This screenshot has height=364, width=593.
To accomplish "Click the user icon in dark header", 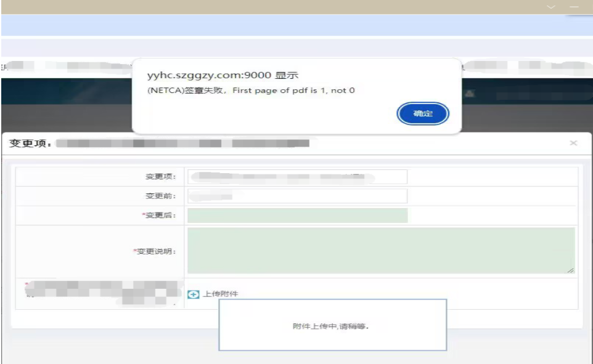I will 470,93.
